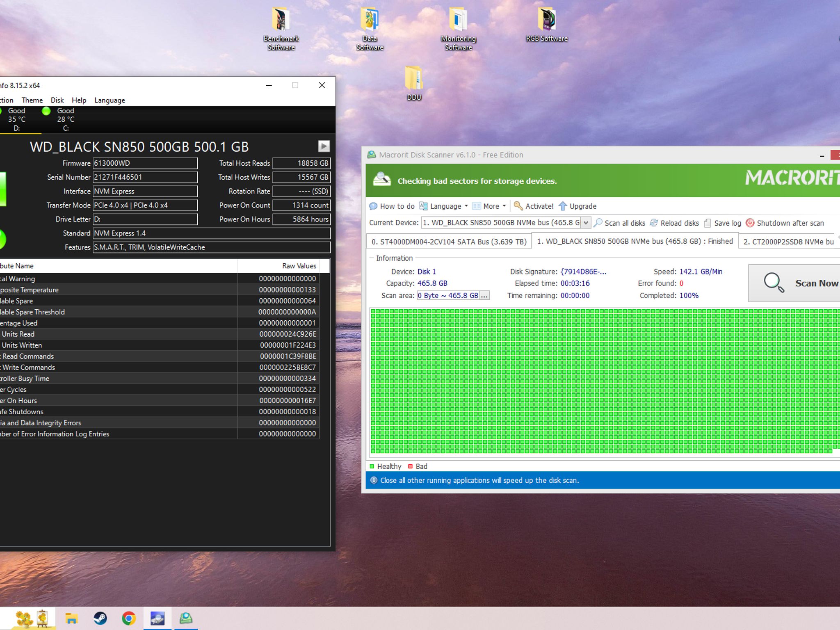Click the Activate! key icon
840x630 pixels.
(518, 206)
